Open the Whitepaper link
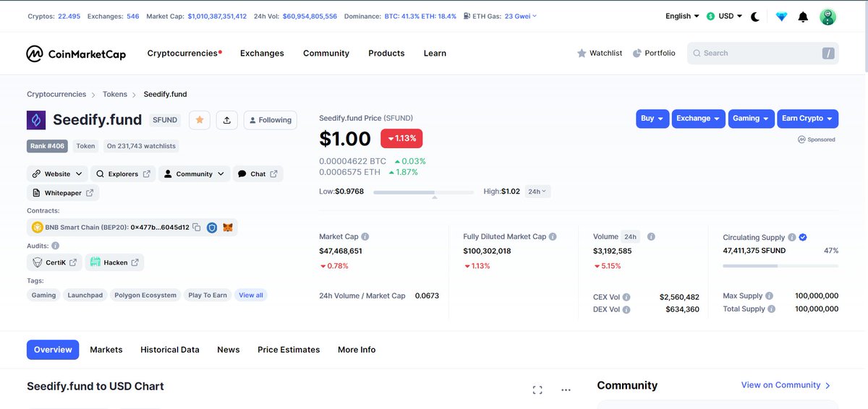868x409 pixels. click(x=63, y=193)
